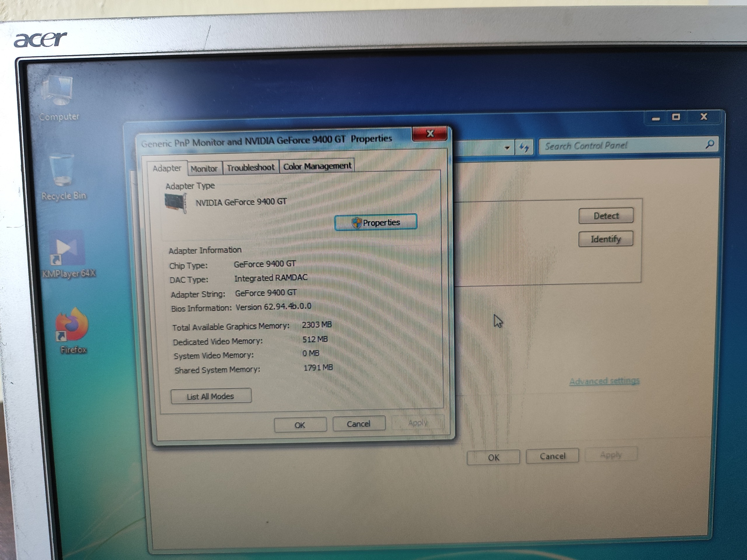Click the graphics adapter card icon
Image resolution: width=747 pixels, height=560 pixels.
tap(176, 203)
